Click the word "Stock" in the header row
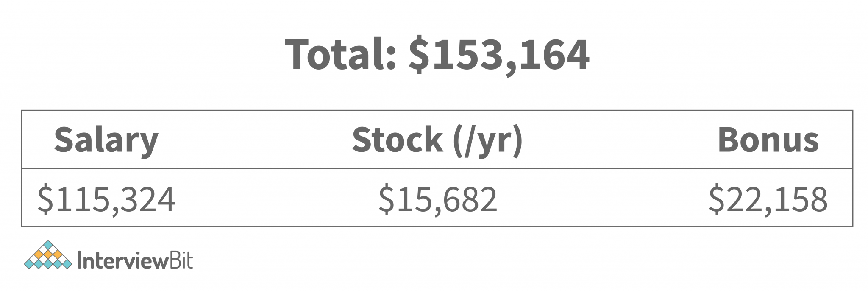 (397, 140)
